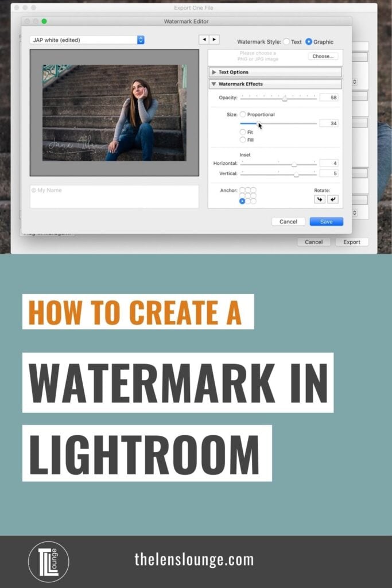Select the Graphic watermark style
This screenshot has width=392, height=588.
309,41
